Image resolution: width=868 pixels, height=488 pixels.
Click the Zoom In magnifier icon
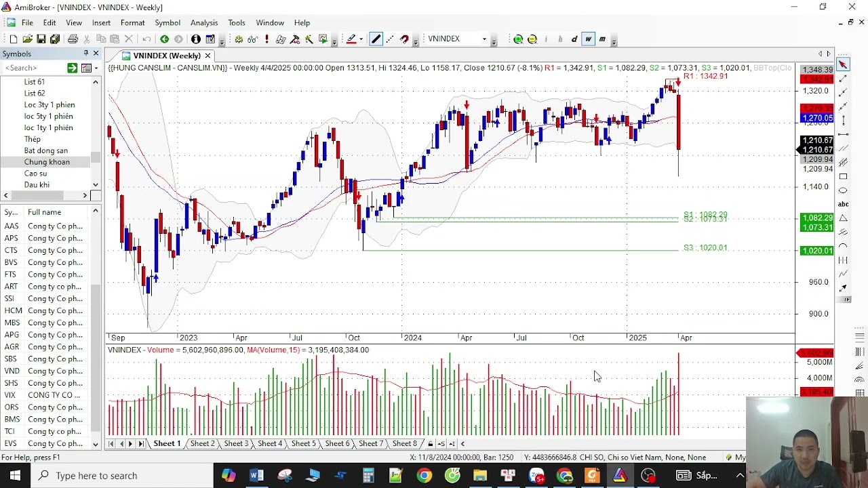pos(518,39)
